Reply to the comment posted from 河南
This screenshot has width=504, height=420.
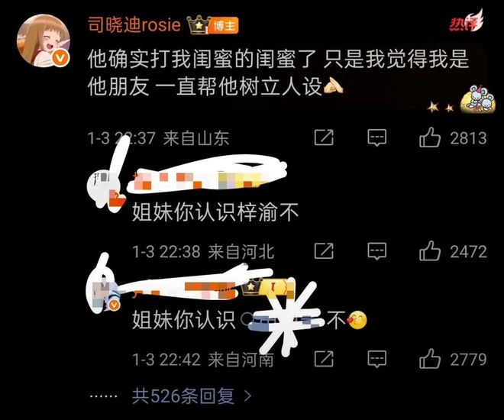click(x=377, y=359)
